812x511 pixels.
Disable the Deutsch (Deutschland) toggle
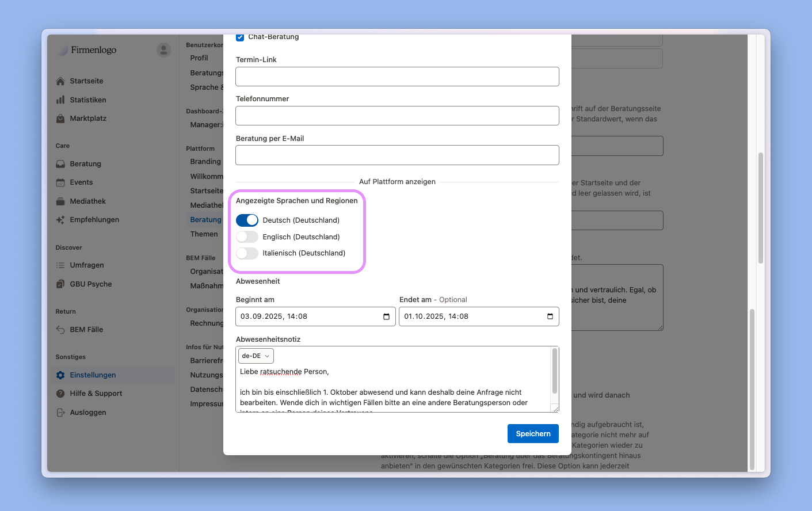pyautogui.click(x=247, y=220)
